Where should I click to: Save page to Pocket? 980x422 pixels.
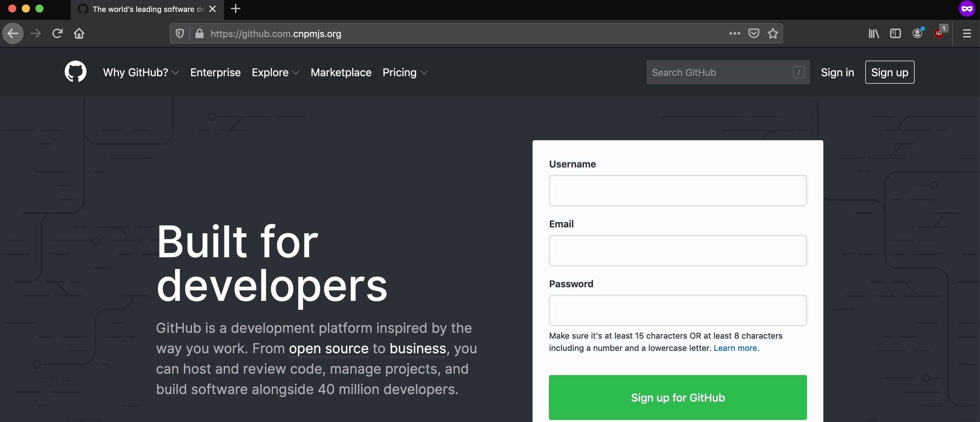754,33
